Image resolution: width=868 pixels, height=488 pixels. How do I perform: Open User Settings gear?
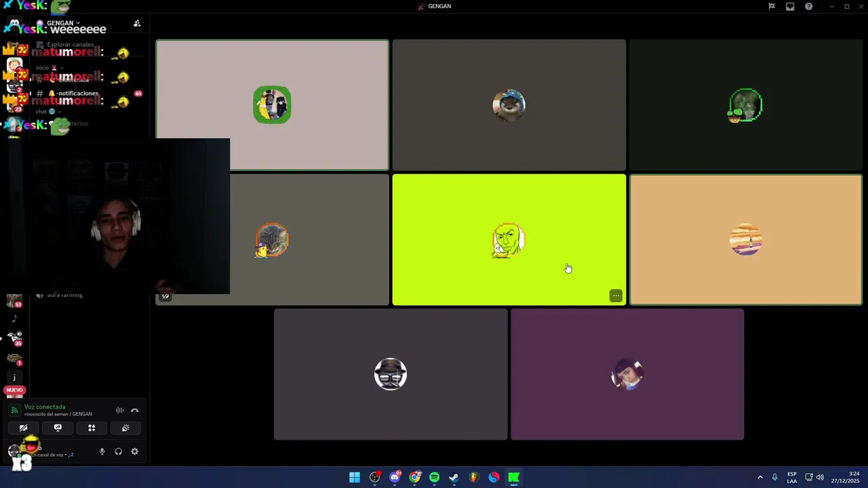click(134, 451)
